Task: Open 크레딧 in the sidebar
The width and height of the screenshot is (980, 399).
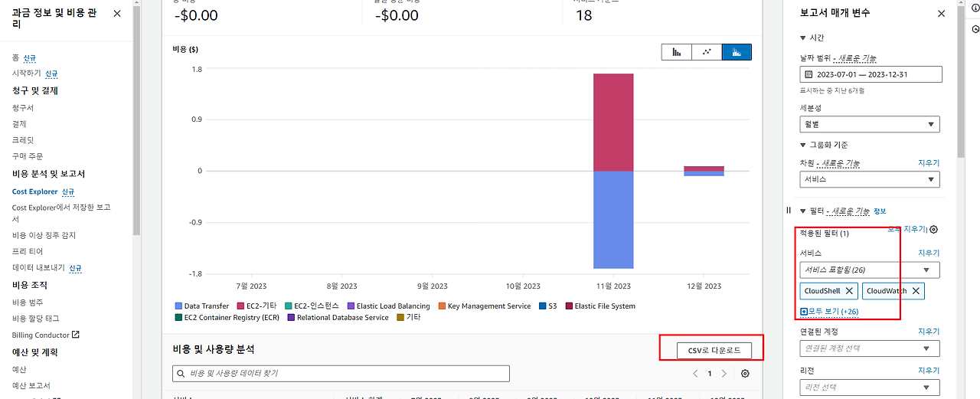Action: tap(23, 140)
